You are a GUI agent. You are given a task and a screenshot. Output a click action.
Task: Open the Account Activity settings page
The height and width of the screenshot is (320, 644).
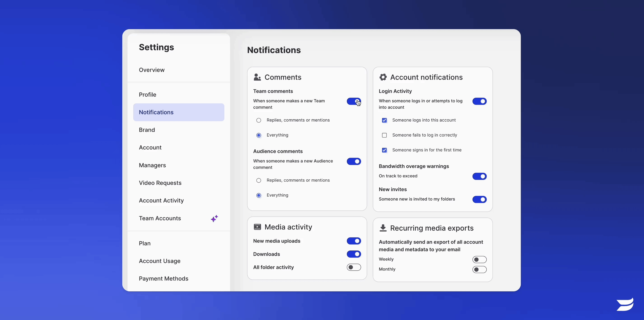click(x=161, y=200)
